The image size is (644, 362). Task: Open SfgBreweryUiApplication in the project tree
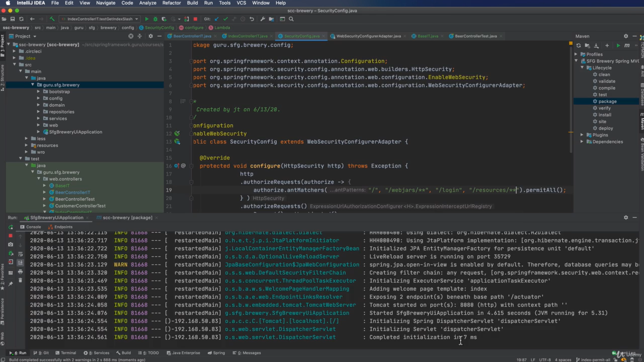(75, 132)
